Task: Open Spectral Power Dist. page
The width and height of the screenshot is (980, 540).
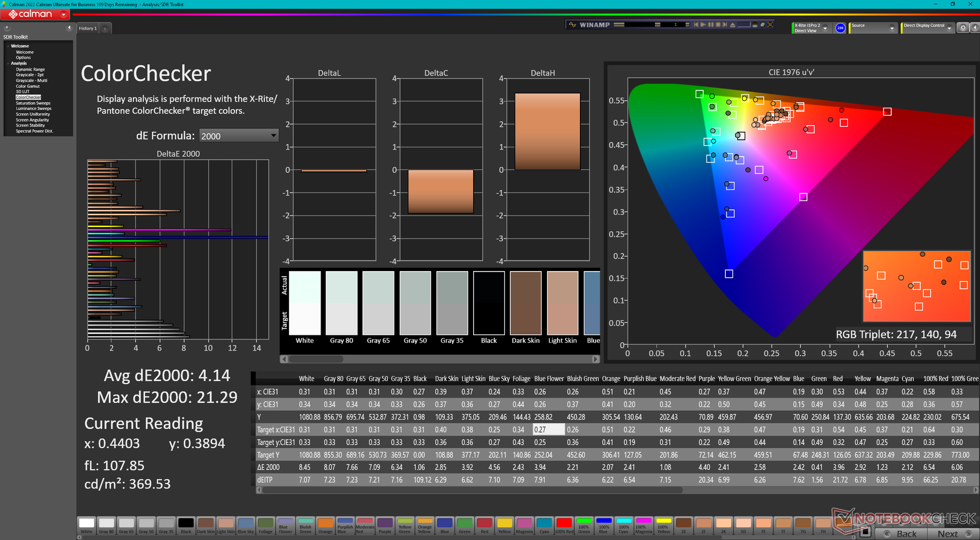Action: pyautogui.click(x=34, y=131)
